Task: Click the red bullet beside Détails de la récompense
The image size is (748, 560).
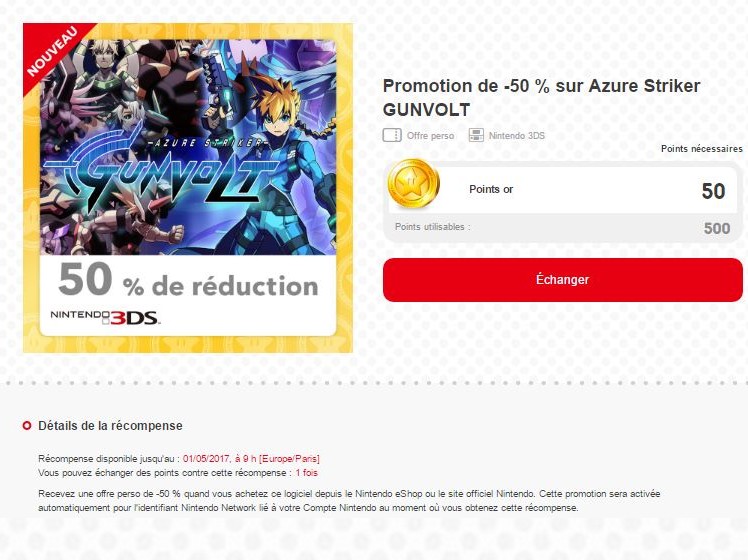Action: (x=27, y=425)
